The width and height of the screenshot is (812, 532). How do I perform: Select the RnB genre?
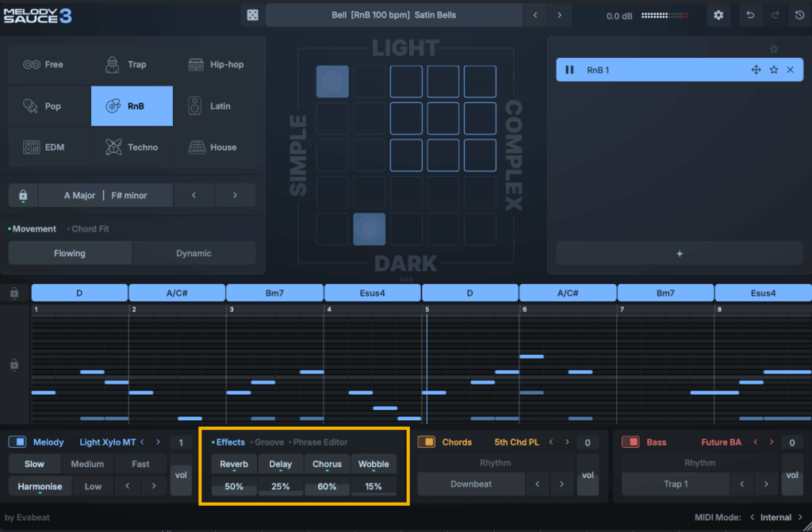point(132,105)
